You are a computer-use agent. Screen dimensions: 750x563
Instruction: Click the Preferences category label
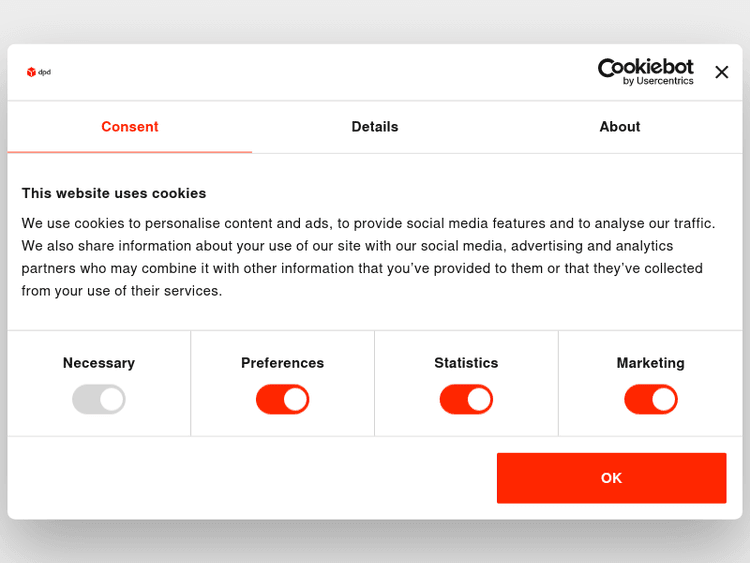pyautogui.click(x=283, y=363)
